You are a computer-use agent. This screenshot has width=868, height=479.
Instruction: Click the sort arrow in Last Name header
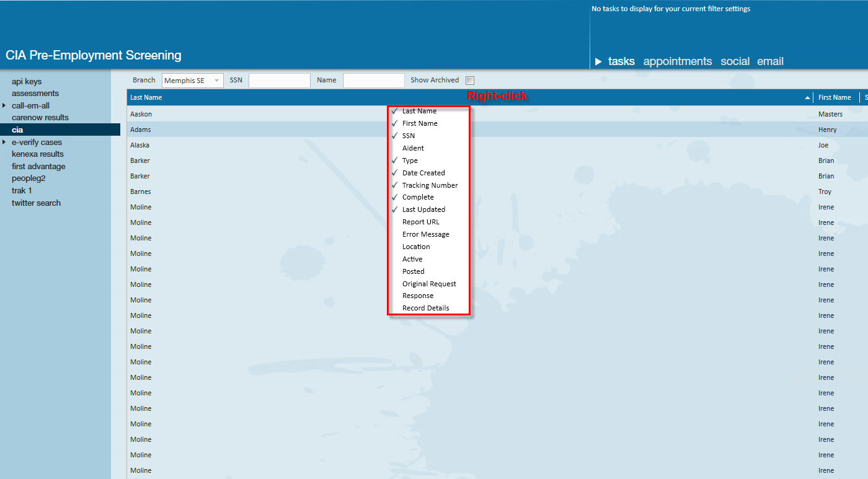pos(807,98)
